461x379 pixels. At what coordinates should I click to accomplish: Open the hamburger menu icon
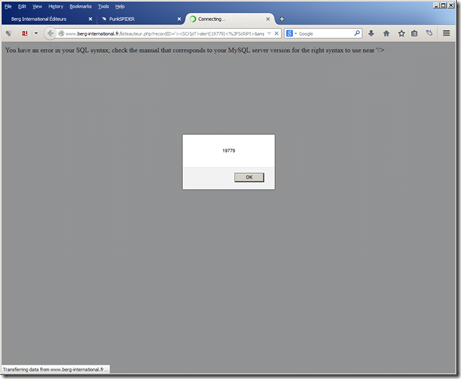pyautogui.click(x=446, y=33)
